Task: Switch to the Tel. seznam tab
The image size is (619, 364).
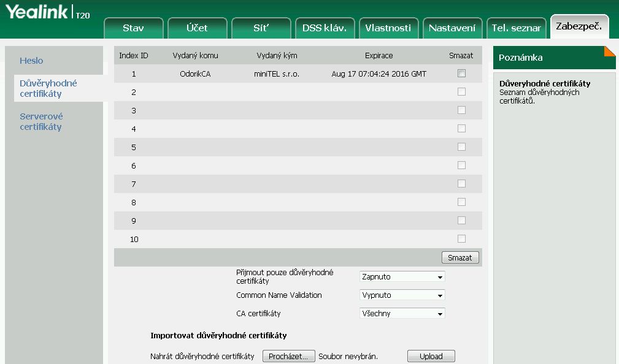Action: coord(516,28)
